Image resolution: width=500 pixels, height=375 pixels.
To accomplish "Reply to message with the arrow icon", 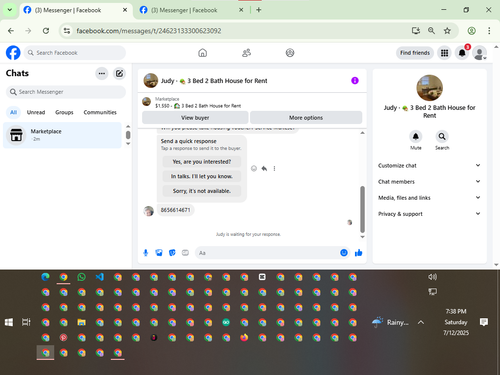I will pos(264,169).
